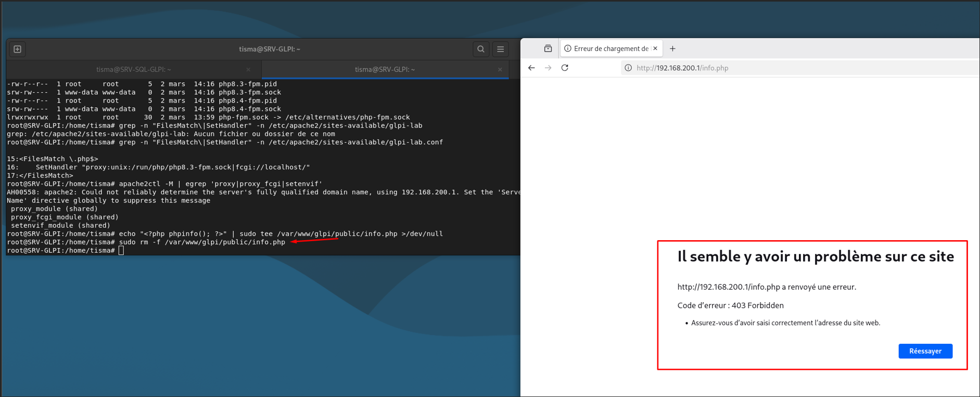Viewport: 980px width, 397px height.
Task: Click the 'sudo rm -f' command line in terminal
Action: [x=146, y=242]
